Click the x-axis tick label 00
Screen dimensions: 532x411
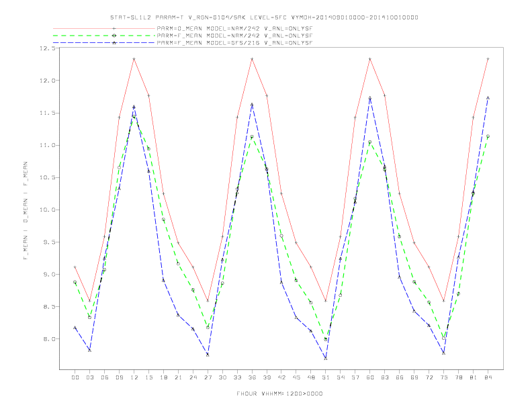[x=75, y=377]
